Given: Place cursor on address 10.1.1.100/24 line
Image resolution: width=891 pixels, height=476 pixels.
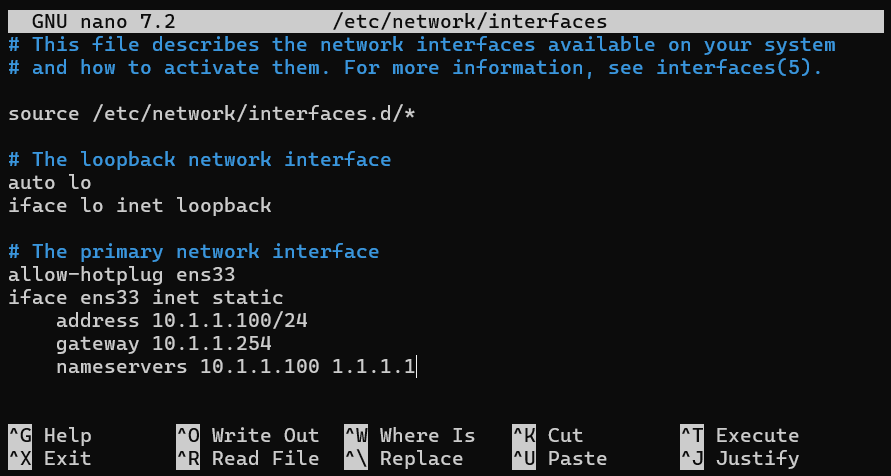Looking at the screenshot, I should pos(182,321).
